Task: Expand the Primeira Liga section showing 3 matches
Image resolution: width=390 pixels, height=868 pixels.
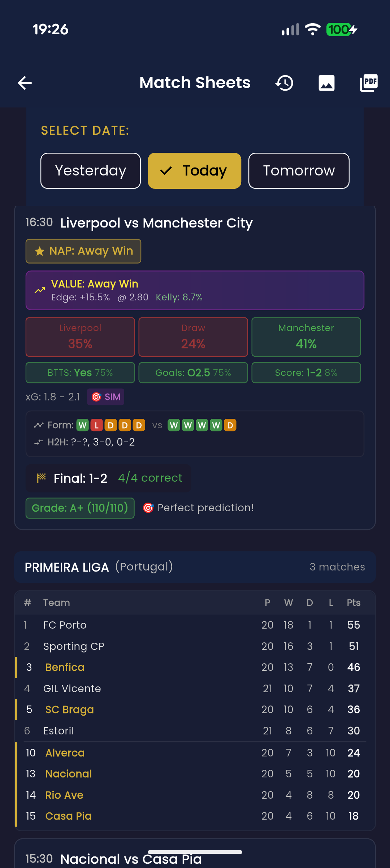Action: 195,567
